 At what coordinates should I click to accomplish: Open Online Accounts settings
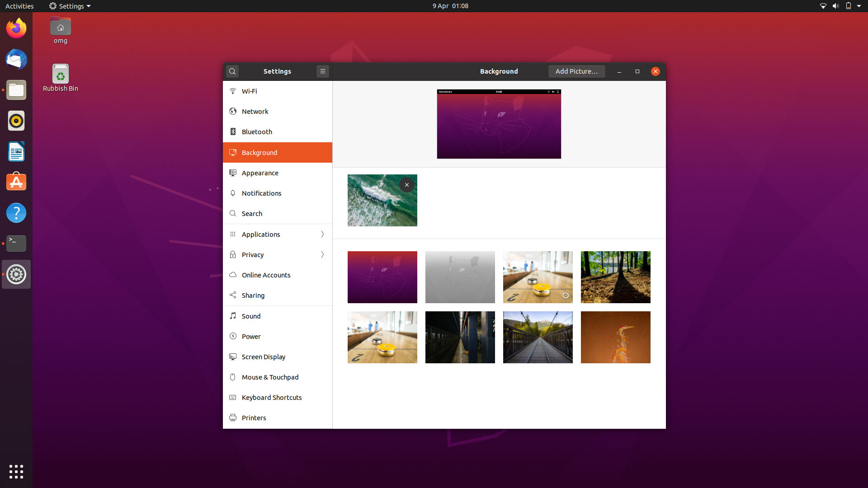(278, 275)
